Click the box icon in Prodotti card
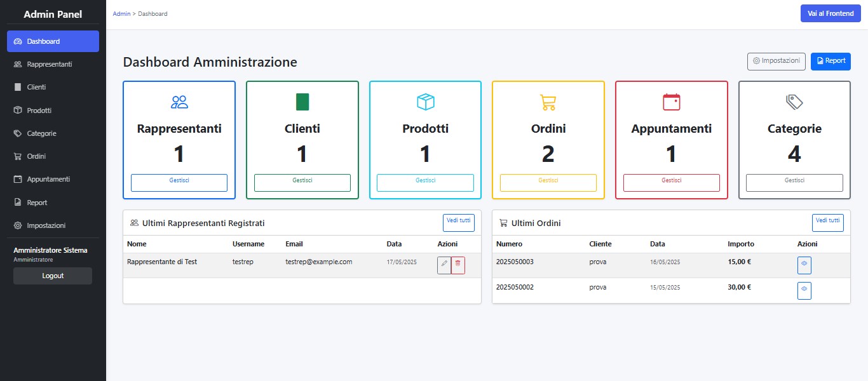868x381 pixels. (425, 102)
